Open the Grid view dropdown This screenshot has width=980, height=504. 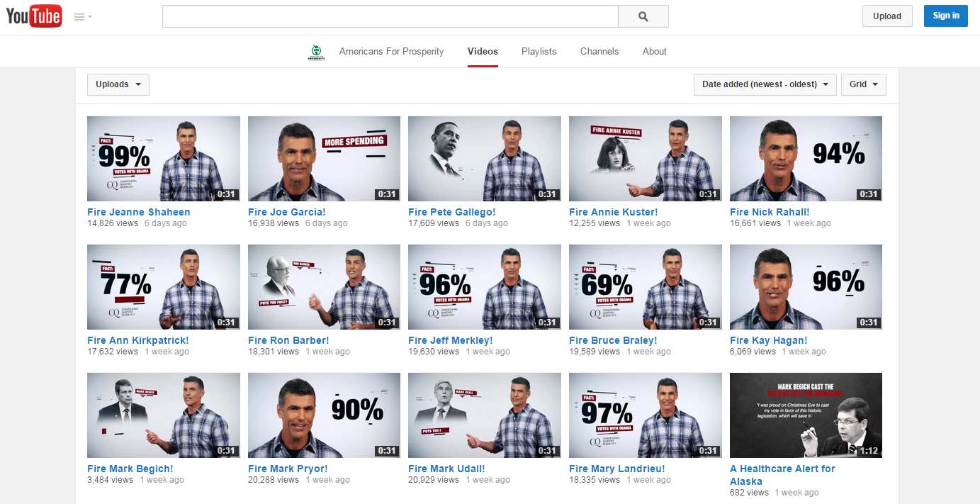tap(863, 84)
